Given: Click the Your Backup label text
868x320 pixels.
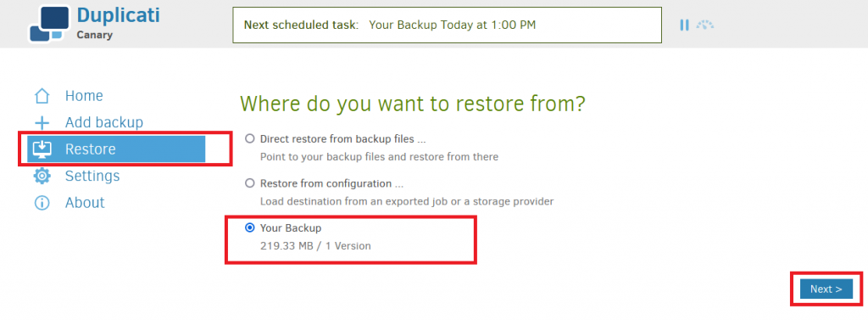Looking at the screenshot, I should 291,228.
